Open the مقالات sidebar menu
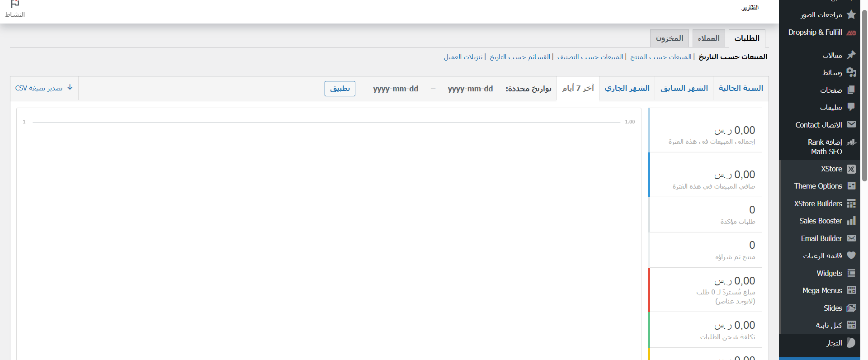868x360 pixels. [x=820, y=55]
